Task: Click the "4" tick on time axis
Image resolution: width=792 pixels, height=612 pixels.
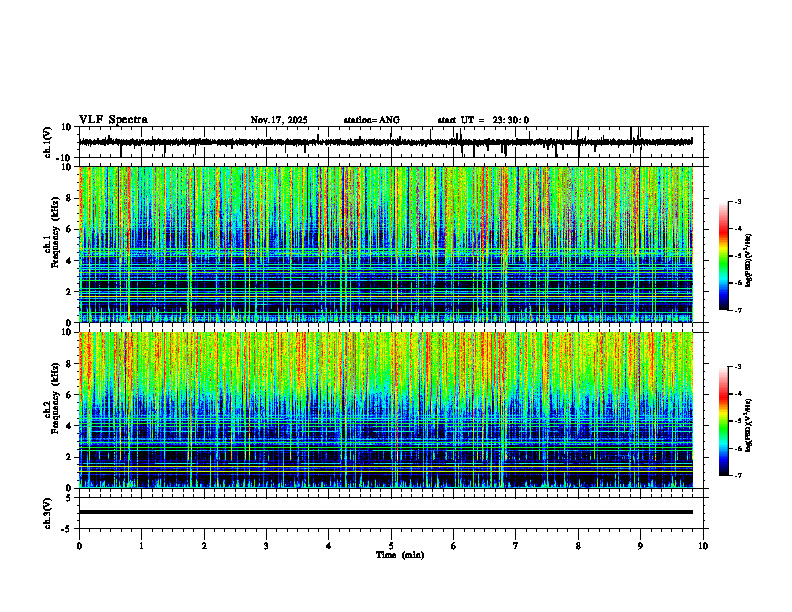Action: (329, 546)
